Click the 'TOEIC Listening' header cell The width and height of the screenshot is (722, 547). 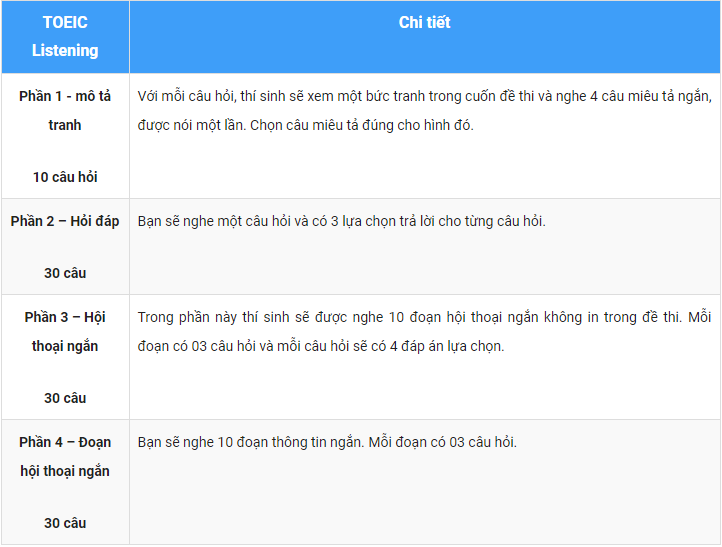coord(65,36)
